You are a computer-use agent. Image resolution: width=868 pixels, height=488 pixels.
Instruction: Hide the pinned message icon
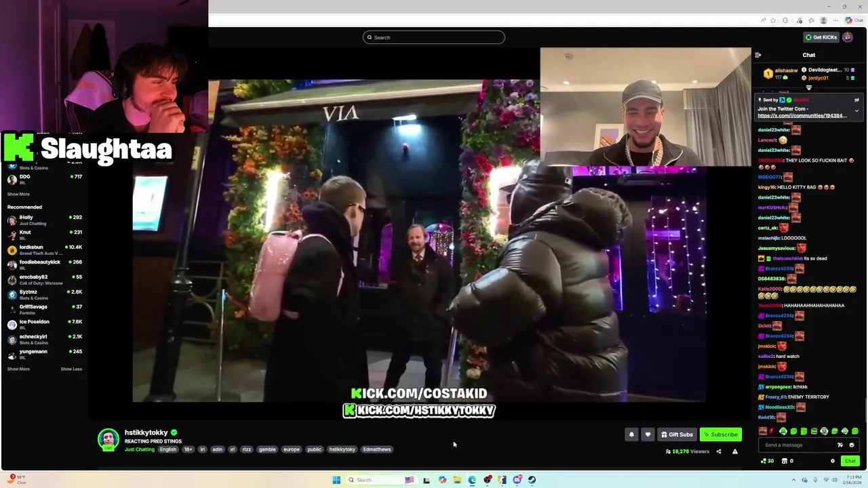[x=856, y=100]
